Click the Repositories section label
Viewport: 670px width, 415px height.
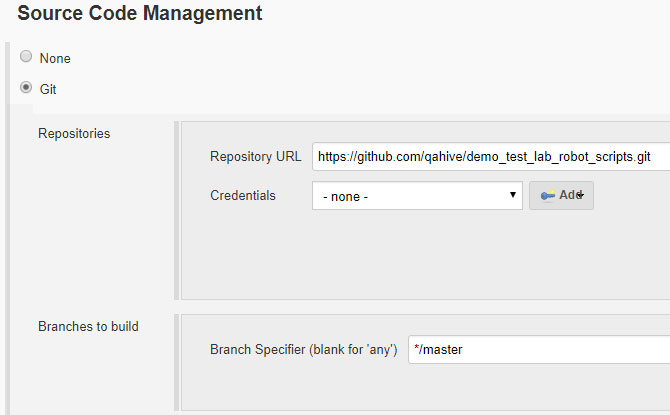click(x=74, y=133)
